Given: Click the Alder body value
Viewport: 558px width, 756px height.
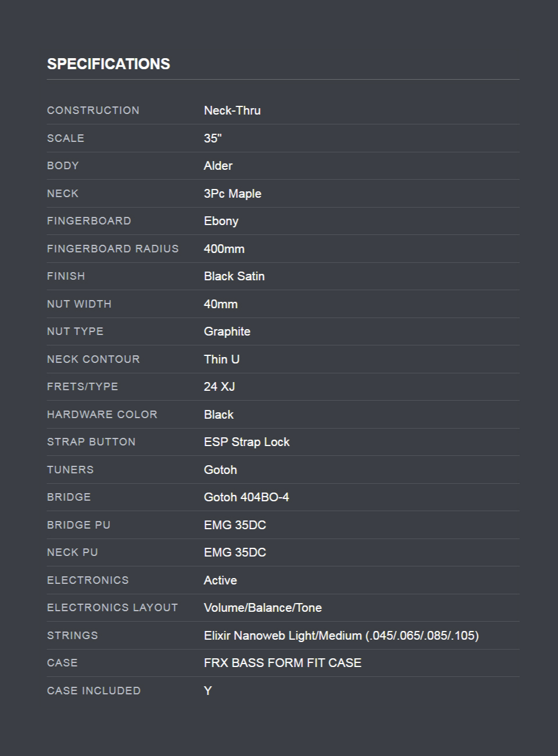Looking at the screenshot, I should pyautogui.click(x=218, y=166).
